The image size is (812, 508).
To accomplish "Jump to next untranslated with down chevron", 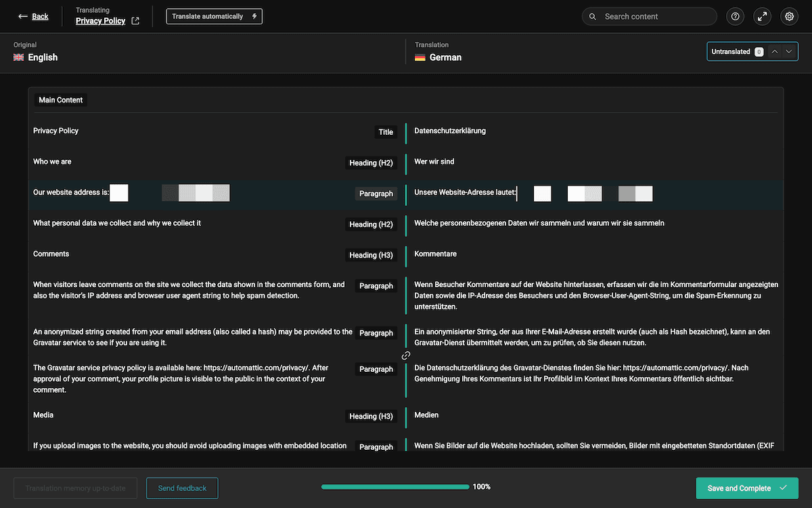I will pos(789,51).
